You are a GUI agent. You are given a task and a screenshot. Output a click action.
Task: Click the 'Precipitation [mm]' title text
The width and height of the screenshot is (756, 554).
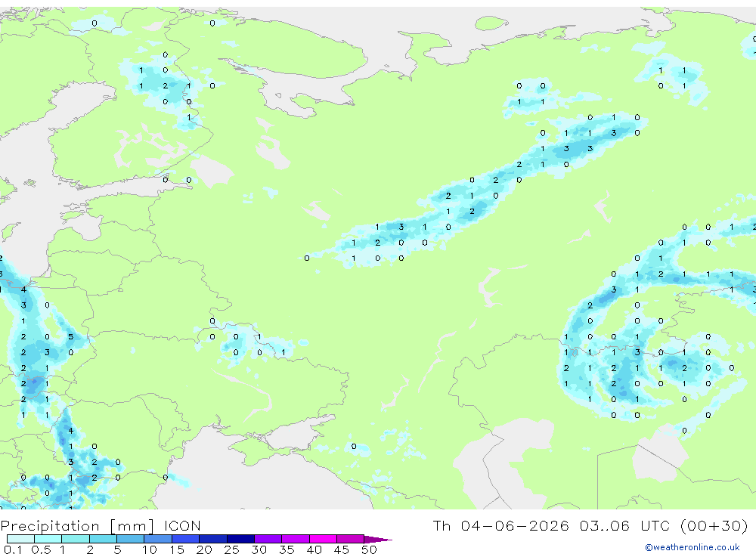[78, 526]
